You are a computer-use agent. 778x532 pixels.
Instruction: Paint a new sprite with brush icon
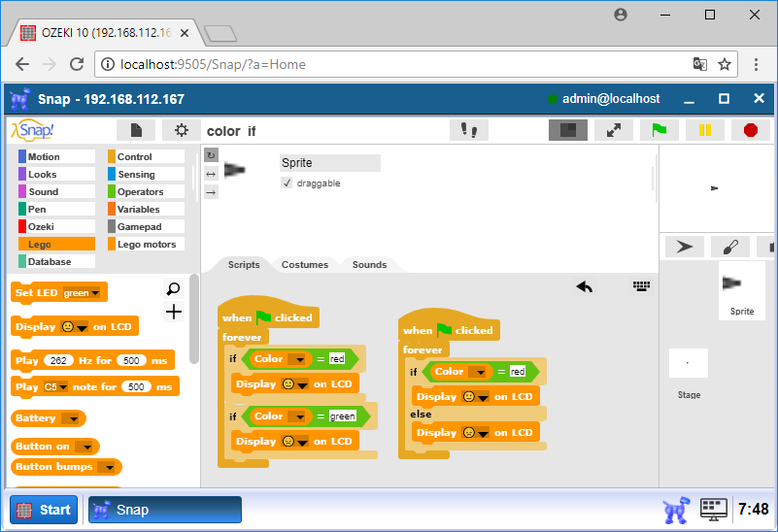click(x=729, y=247)
